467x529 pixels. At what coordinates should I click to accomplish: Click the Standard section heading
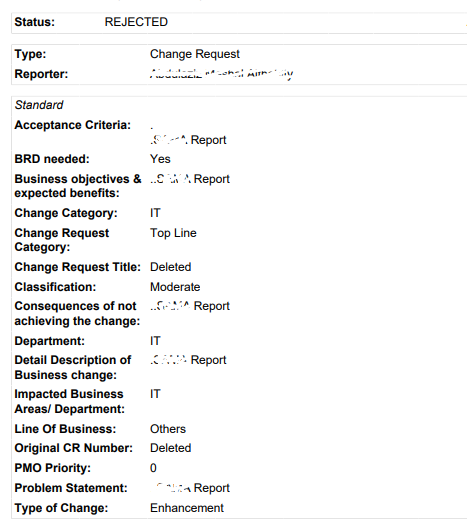(x=39, y=105)
